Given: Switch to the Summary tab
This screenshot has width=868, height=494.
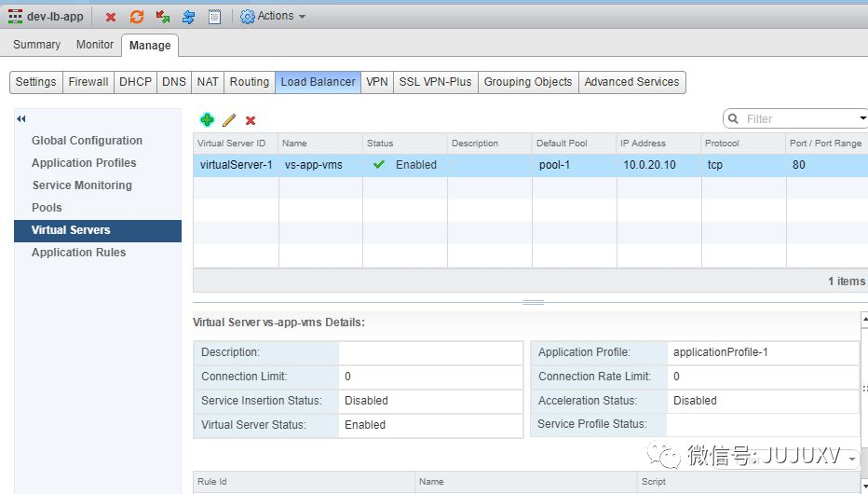Looking at the screenshot, I should (36, 45).
